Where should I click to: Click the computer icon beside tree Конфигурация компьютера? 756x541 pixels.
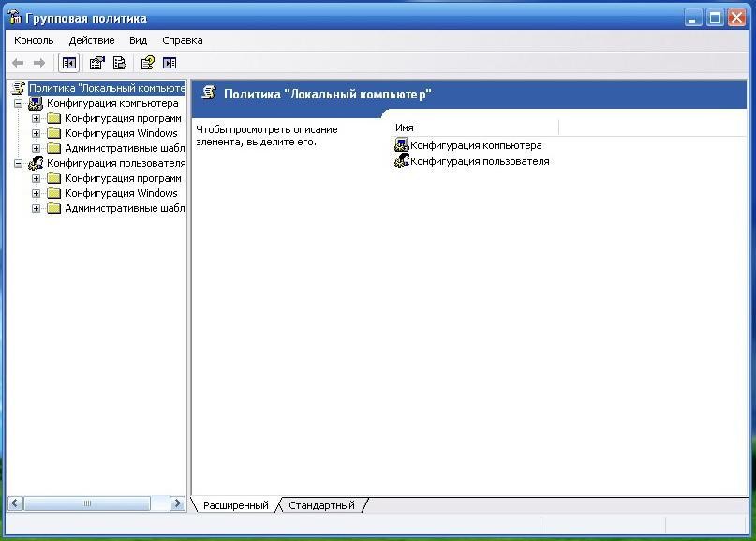[36, 103]
